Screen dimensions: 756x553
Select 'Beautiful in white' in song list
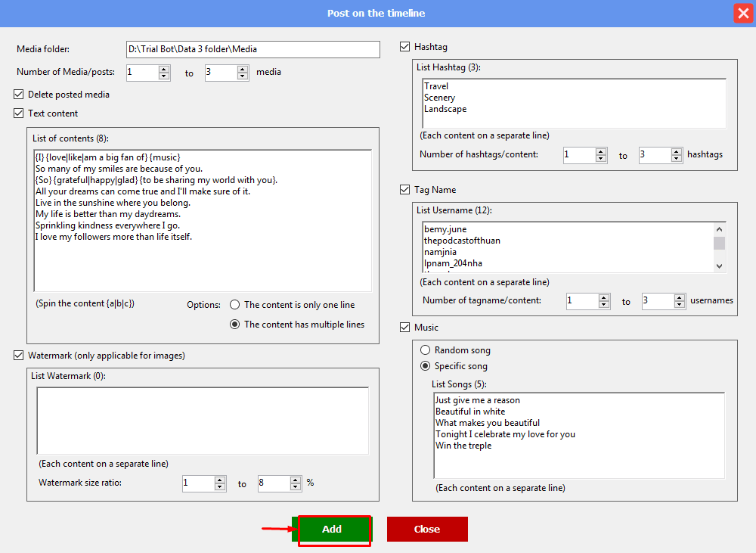pos(470,412)
